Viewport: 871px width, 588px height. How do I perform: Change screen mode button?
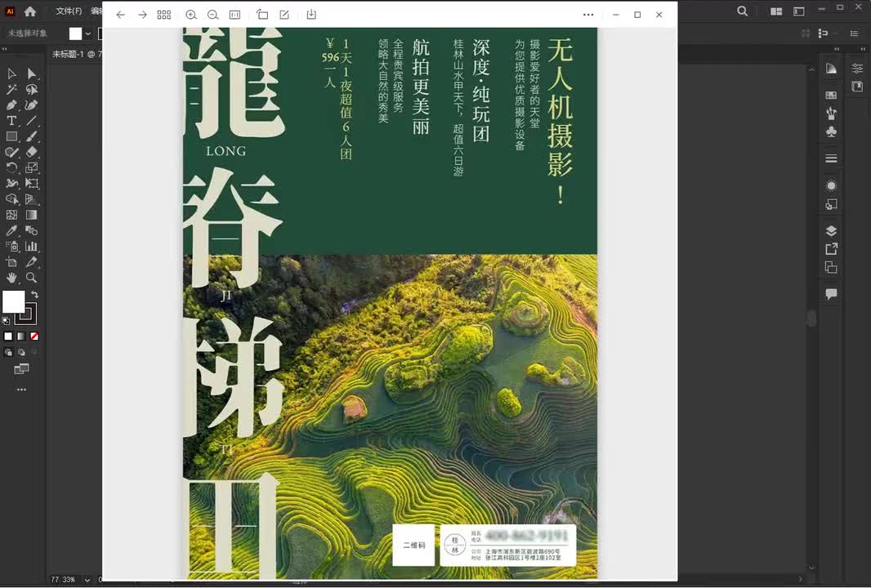[x=21, y=368]
